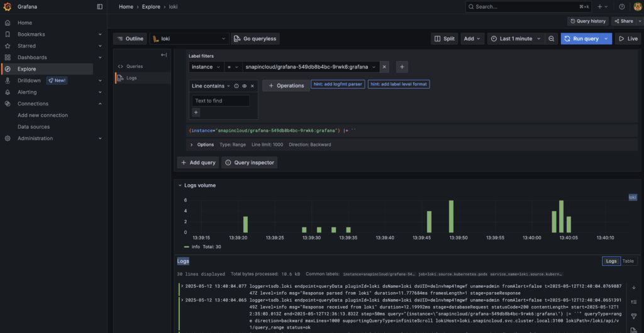Open the Share options dropdown arrow
Image resolution: width=644 pixels, height=333 pixels.
point(639,21)
